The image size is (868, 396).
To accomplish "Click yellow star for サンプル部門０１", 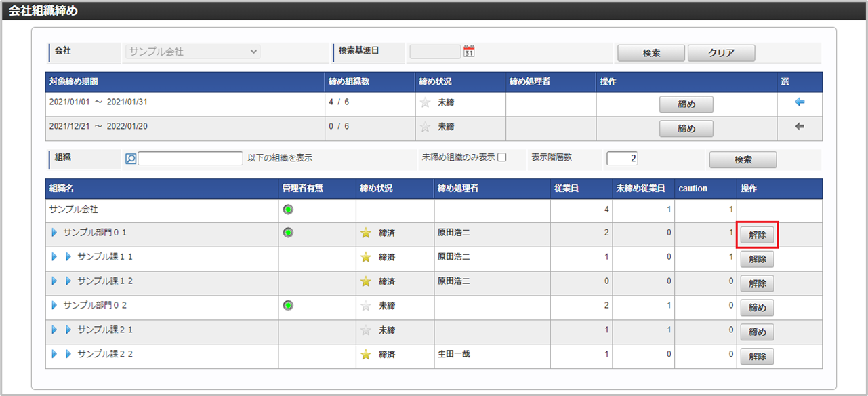I will coord(366,233).
